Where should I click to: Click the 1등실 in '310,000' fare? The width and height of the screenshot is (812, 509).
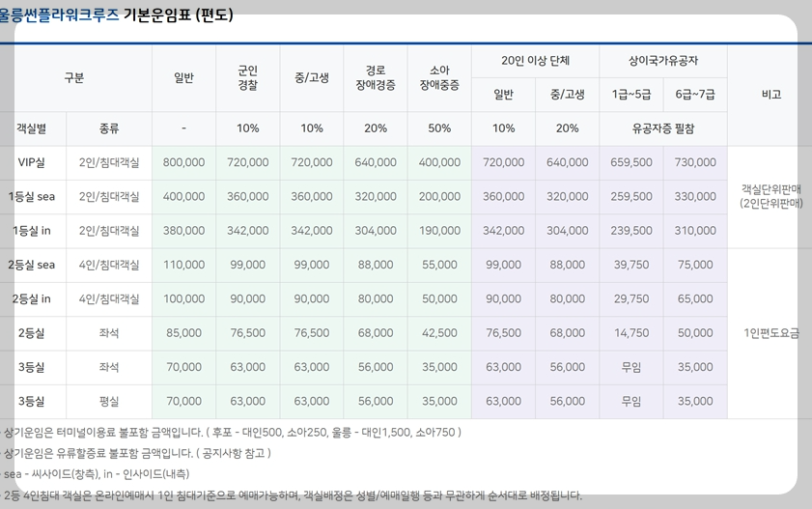(695, 231)
